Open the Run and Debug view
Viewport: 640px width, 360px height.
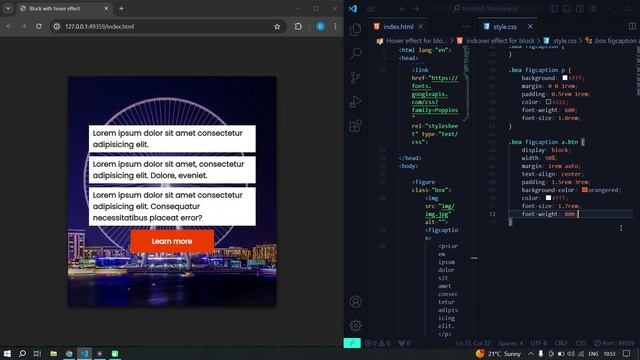(356, 102)
